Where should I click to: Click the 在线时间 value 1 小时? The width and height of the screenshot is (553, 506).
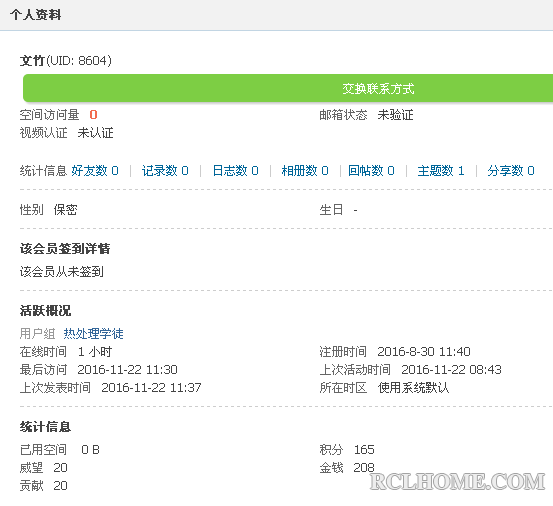click(x=95, y=352)
